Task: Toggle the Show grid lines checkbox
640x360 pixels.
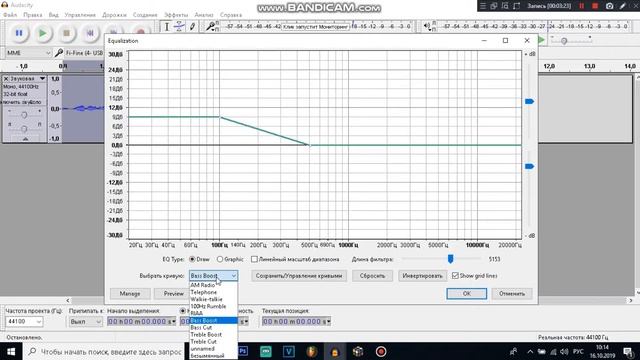Action: (455, 276)
